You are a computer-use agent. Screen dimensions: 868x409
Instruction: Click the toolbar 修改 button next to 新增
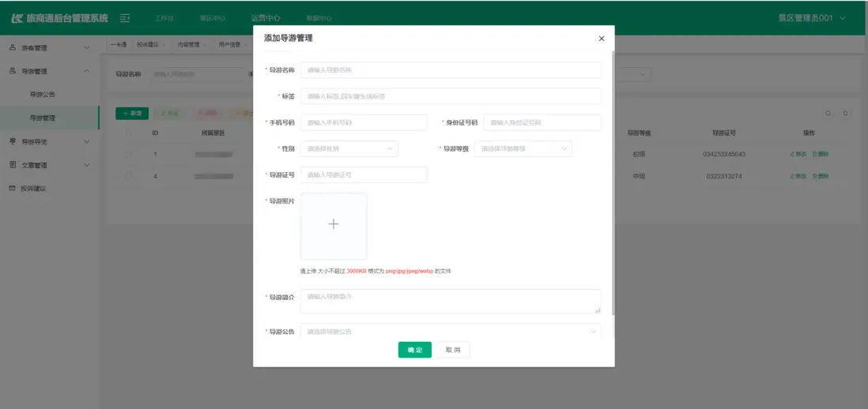coord(169,114)
